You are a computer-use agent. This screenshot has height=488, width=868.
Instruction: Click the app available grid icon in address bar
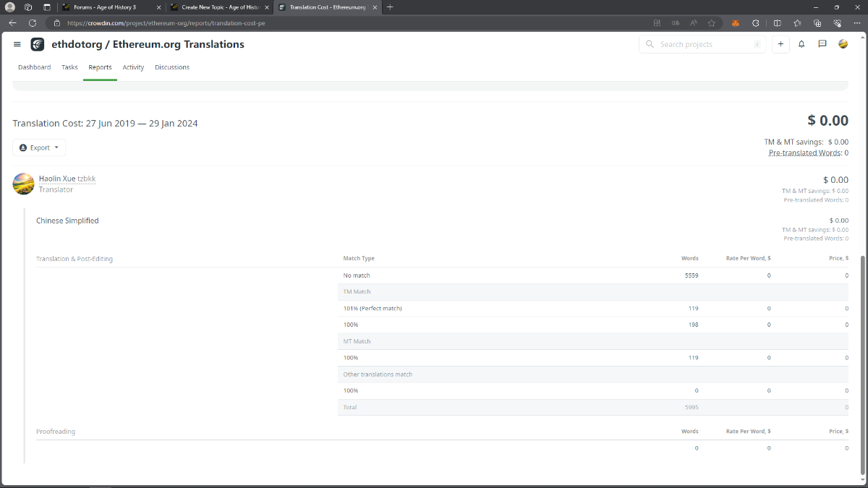[657, 22]
